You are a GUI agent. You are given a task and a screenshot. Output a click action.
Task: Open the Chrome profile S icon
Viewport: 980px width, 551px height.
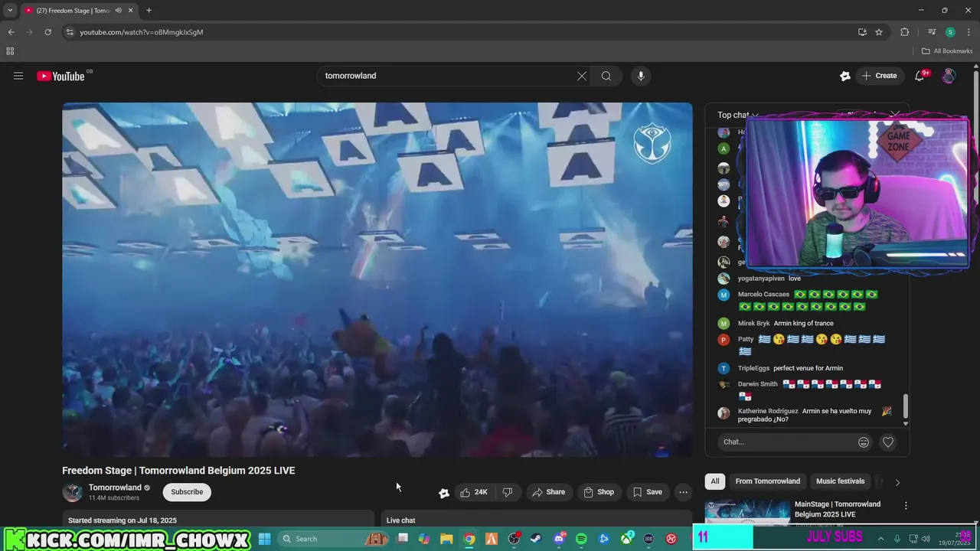point(950,32)
